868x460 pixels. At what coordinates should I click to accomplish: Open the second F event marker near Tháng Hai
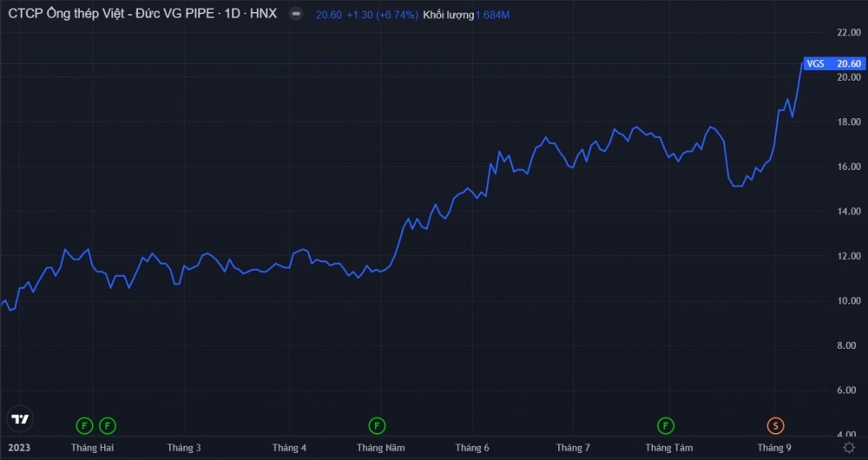coord(108,425)
